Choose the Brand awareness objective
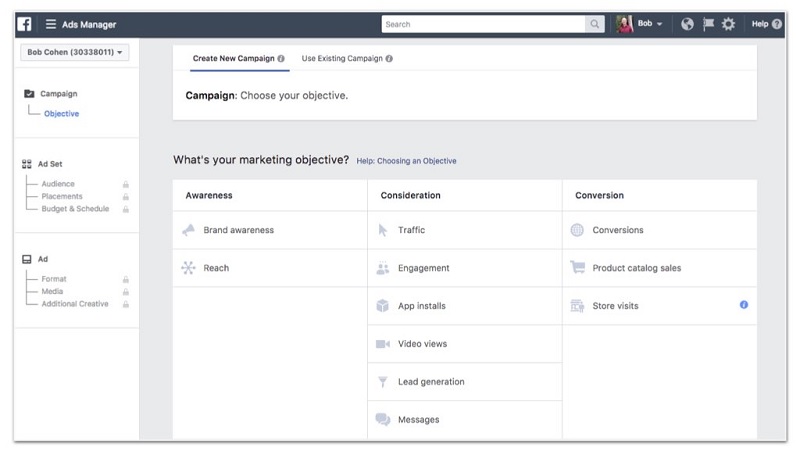 pos(270,230)
